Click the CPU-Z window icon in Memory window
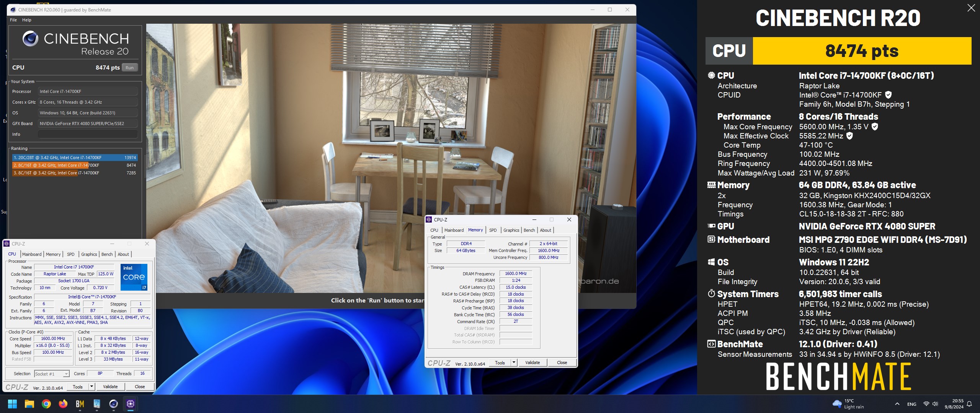The height and width of the screenshot is (413, 980). pyautogui.click(x=429, y=220)
